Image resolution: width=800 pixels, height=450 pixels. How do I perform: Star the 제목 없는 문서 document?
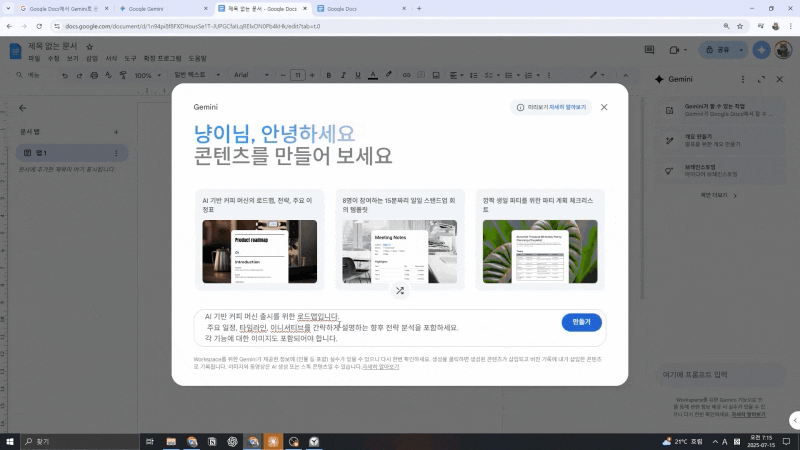[x=89, y=46]
